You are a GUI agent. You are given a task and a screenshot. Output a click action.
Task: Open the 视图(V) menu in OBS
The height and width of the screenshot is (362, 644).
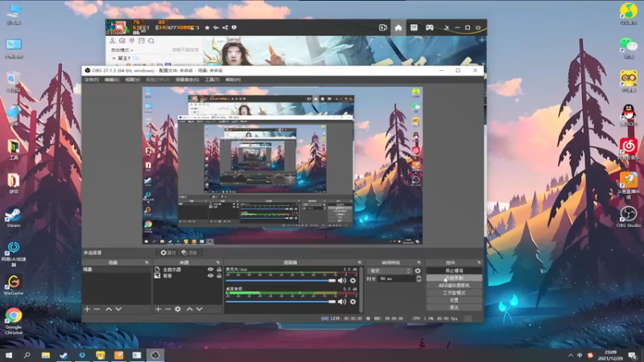coord(133,80)
